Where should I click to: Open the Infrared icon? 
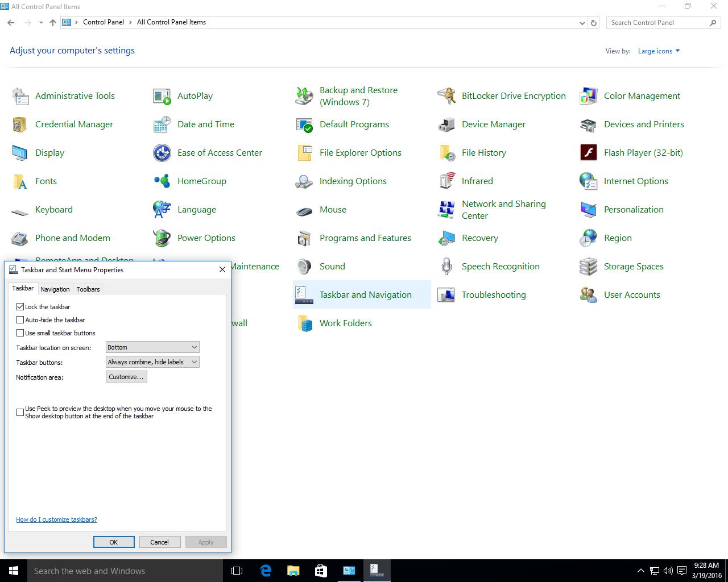[446, 181]
